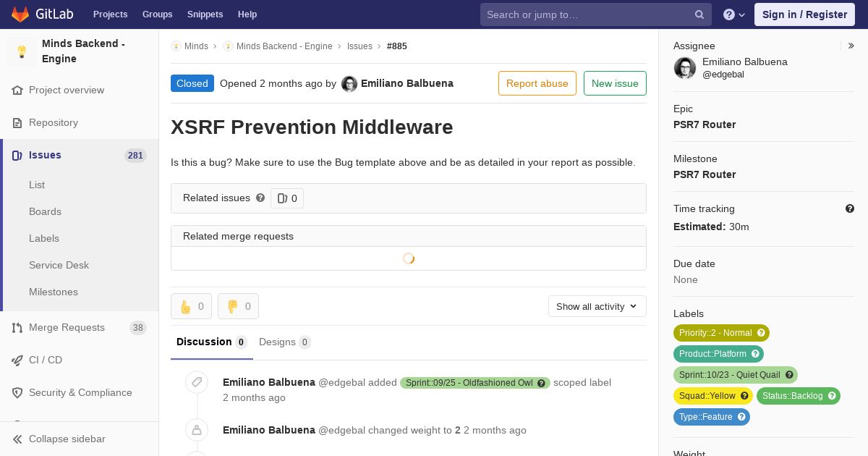Viewport: 868px width, 456px height.
Task: Click the GitLab fox logo
Action: pos(20,14)
